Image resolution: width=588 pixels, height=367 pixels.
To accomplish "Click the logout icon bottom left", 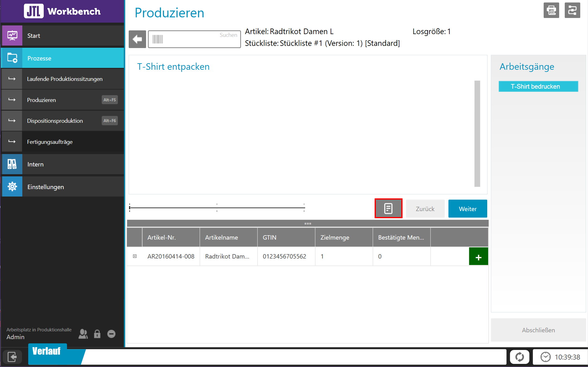I will click(12, 357).
